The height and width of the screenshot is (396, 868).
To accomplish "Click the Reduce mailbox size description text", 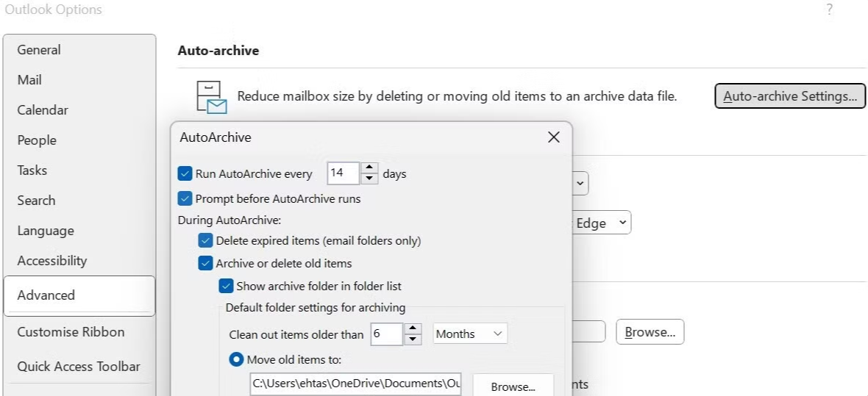I will [x=457, y=96].
